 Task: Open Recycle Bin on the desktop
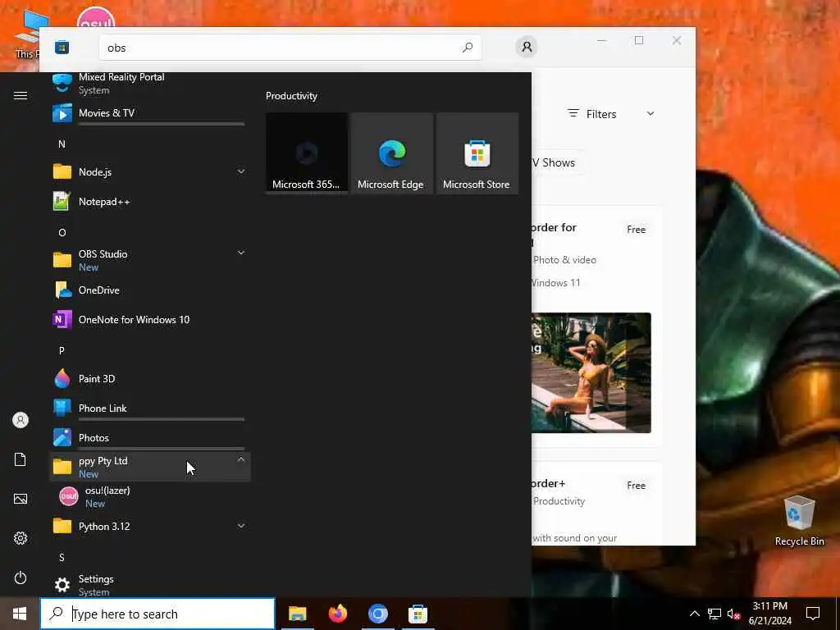coord(799,520)
